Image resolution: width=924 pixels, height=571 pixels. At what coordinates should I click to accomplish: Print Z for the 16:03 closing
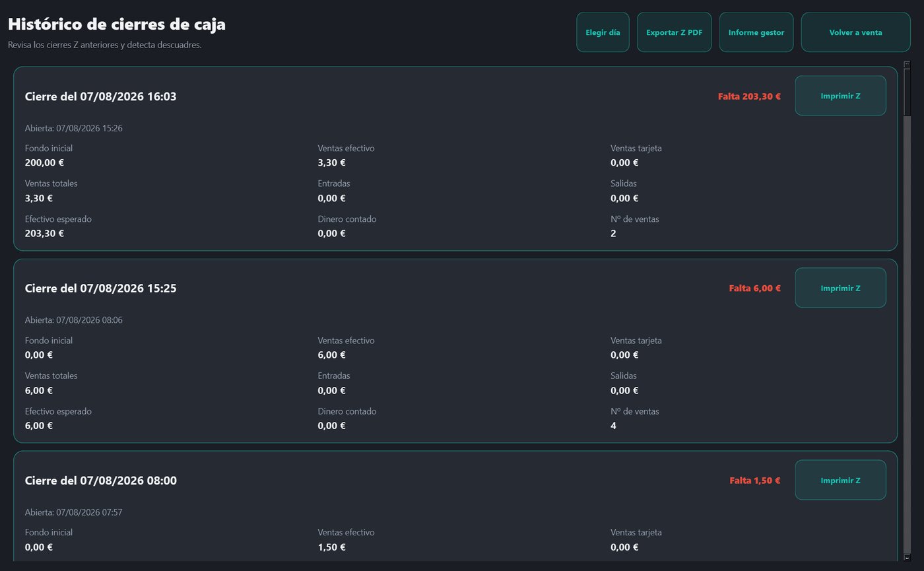tap(840, 96)
